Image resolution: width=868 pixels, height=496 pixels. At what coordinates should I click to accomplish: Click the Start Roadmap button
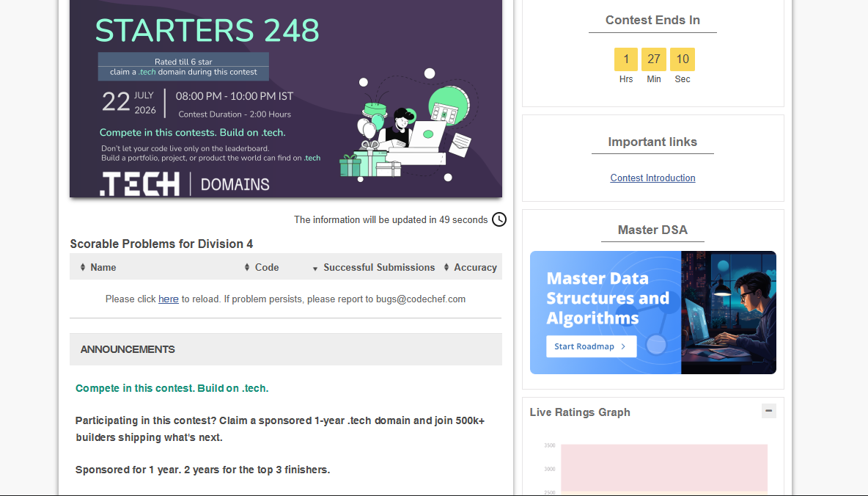tap(591, 346)
